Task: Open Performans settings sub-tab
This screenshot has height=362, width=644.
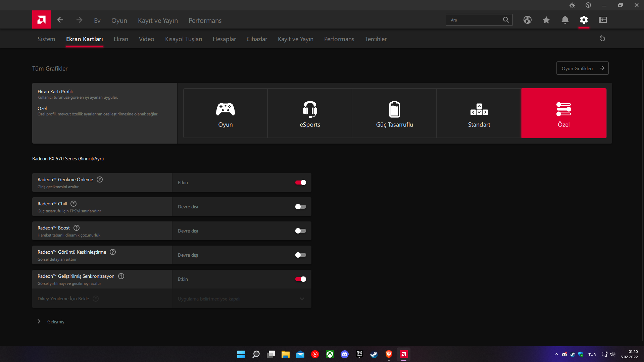Action: [x=339, y=39]
